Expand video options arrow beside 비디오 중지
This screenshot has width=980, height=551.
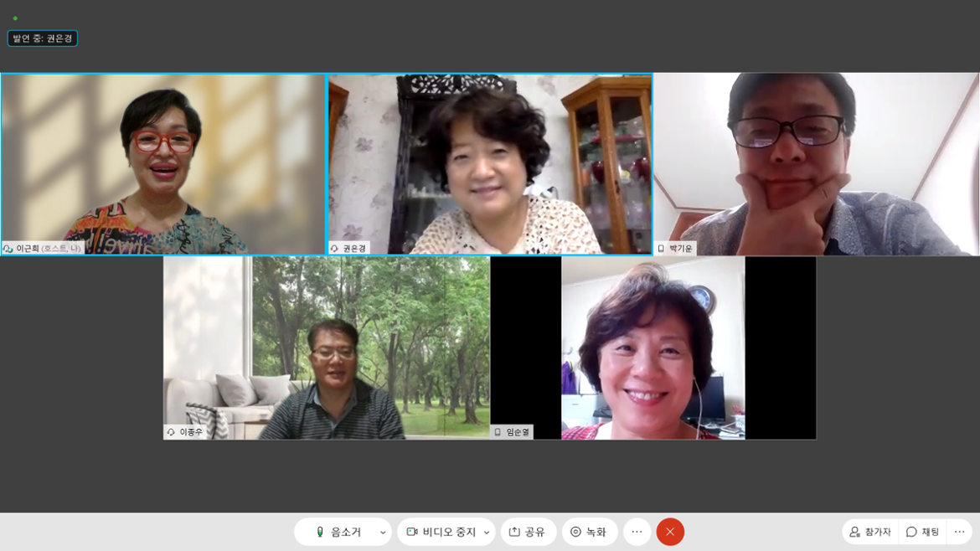coord(486,533)
